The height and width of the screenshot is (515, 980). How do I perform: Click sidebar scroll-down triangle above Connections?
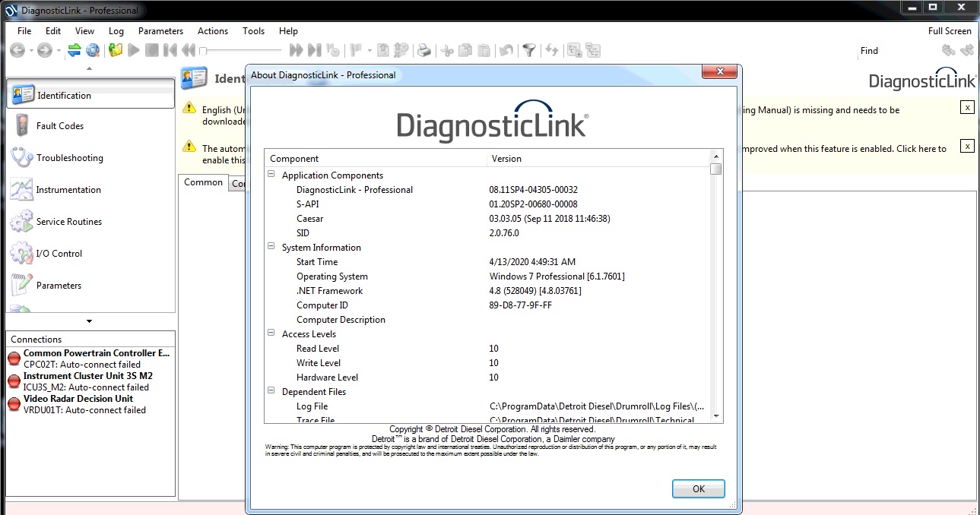coord(90,321)
